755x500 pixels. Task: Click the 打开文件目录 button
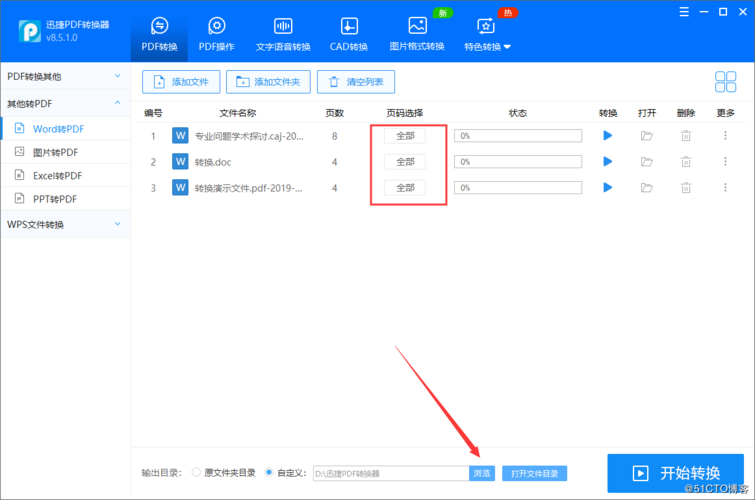pos(534,474)
